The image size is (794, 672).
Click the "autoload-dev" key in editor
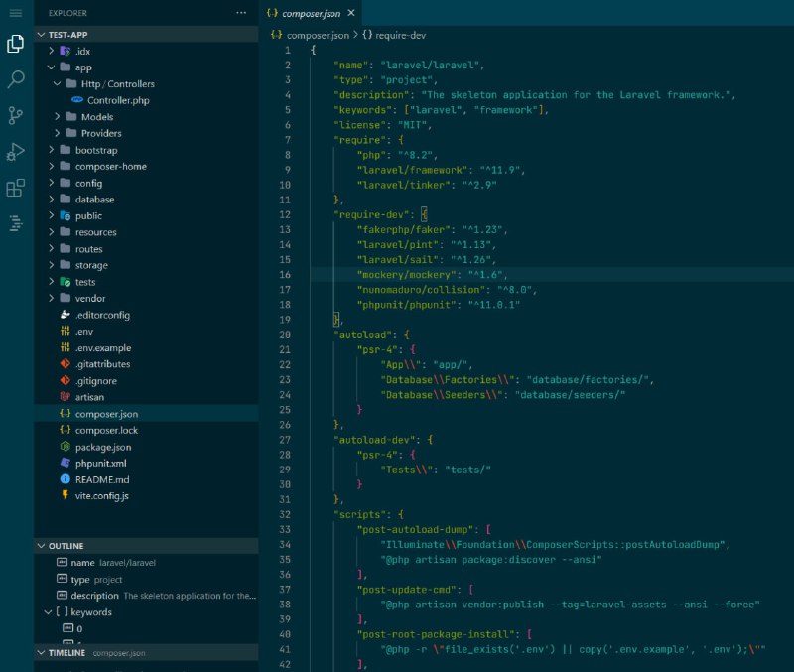(x=377, y=440)
